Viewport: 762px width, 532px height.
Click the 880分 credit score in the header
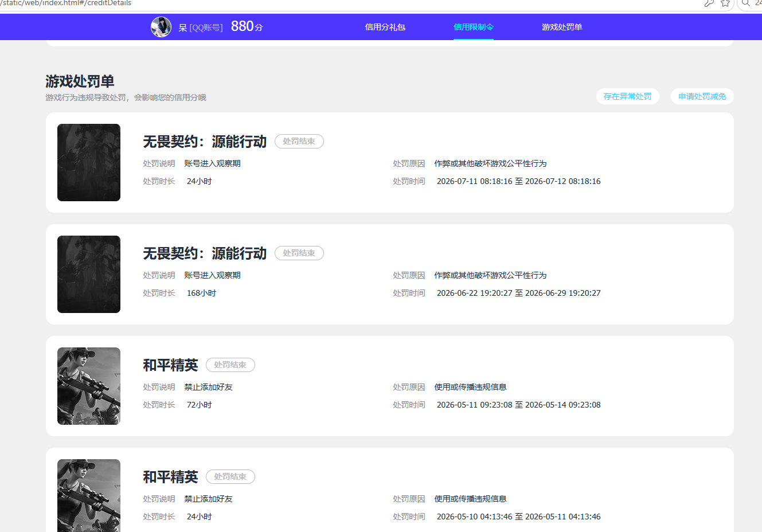(247, 26)
